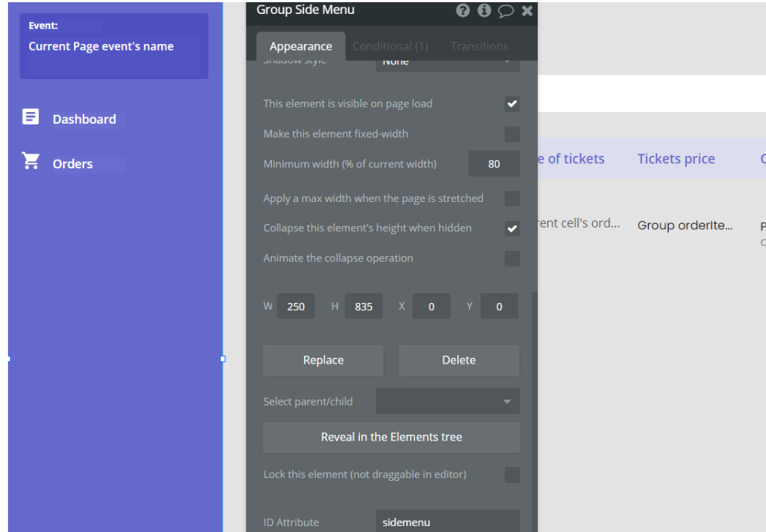Click the 'Tickets price' column header
Screen dimensions: 766x532
pos(676,159)
